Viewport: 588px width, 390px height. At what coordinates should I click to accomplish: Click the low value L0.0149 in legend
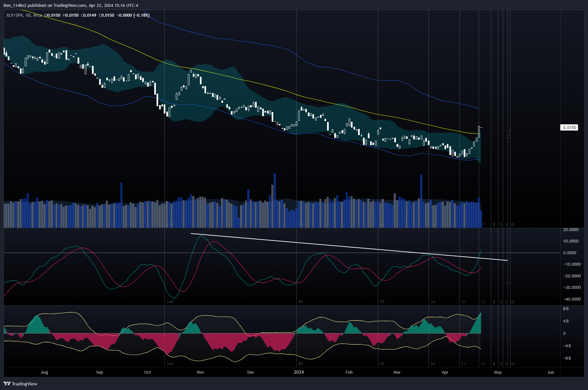[89, 15]
